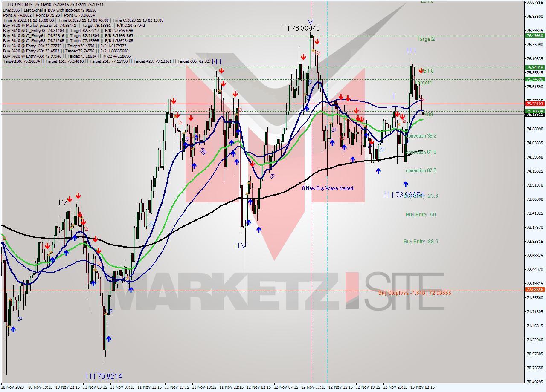Click the LTCUSD,M15 symbol title text
This screenshot has width=546, height=392.
pyautogui.click(x=20, y=4)
